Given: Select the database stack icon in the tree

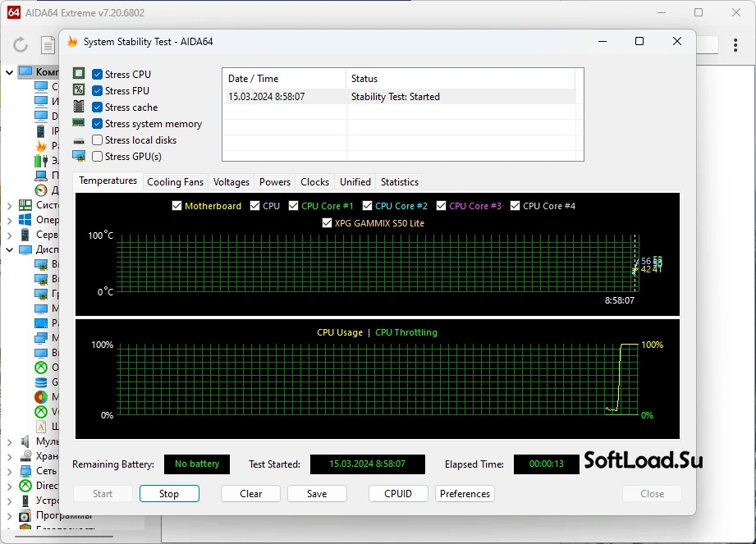Looking at the screenshot, I should (41, 382).
